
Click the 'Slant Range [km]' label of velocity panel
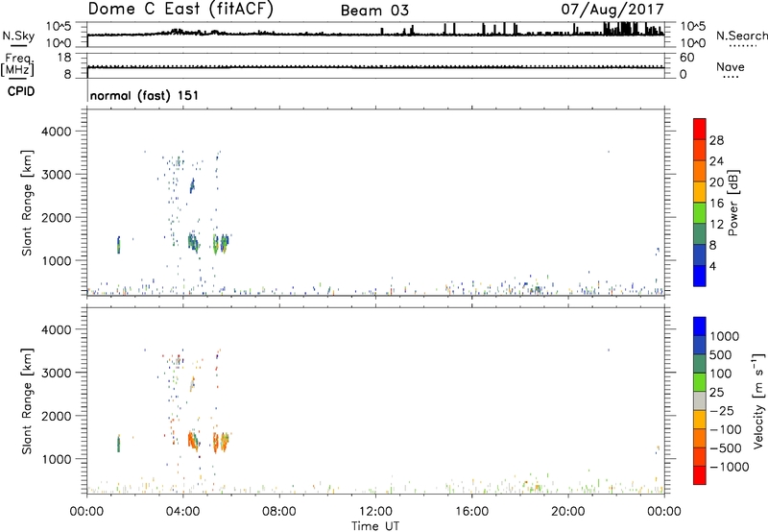pyautogui.click(x=27, y=401)
